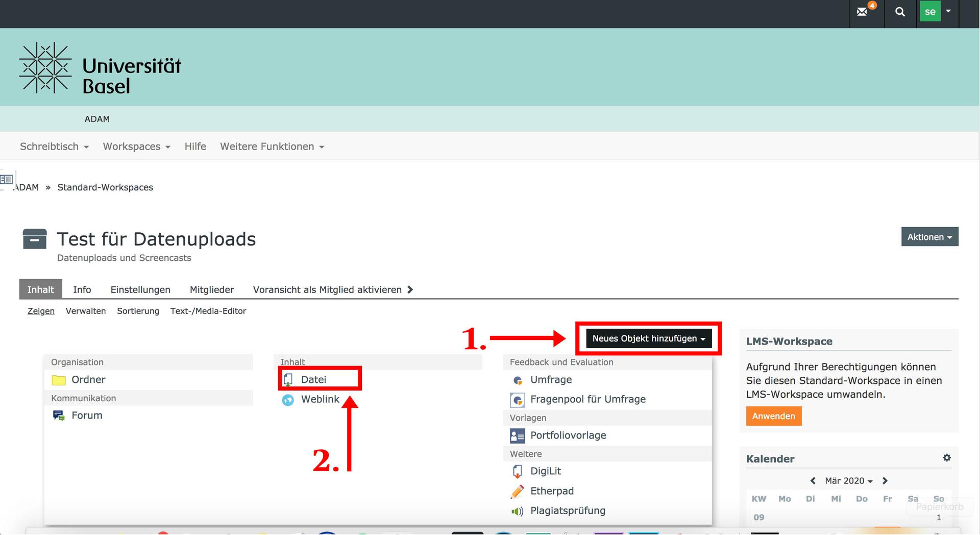
Task: Switch to the Mitglieder tab
Action: [x=212, y=289]
